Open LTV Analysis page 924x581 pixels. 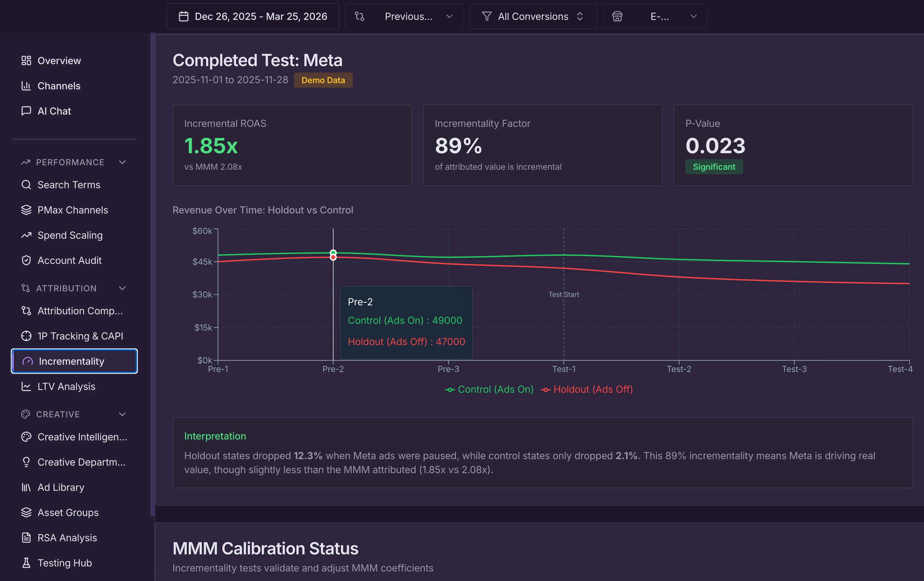(x=74, y=386)
